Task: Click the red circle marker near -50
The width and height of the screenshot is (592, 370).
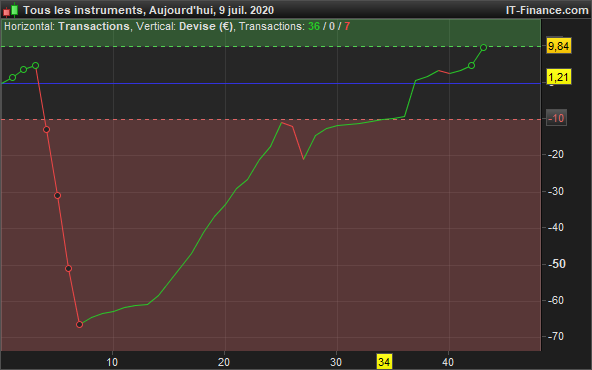Action: click(68, 268)
